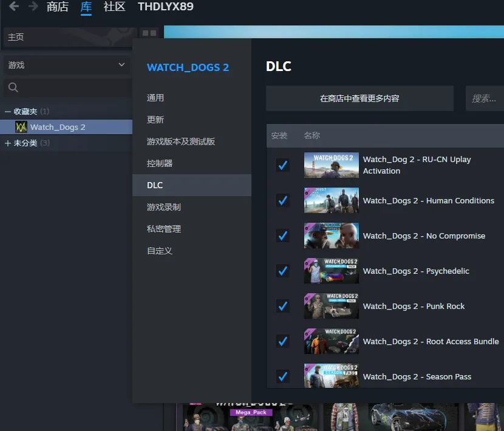Click the library search magnifier icon
This screenshot has width=504, height=431.
pos(13,88)
